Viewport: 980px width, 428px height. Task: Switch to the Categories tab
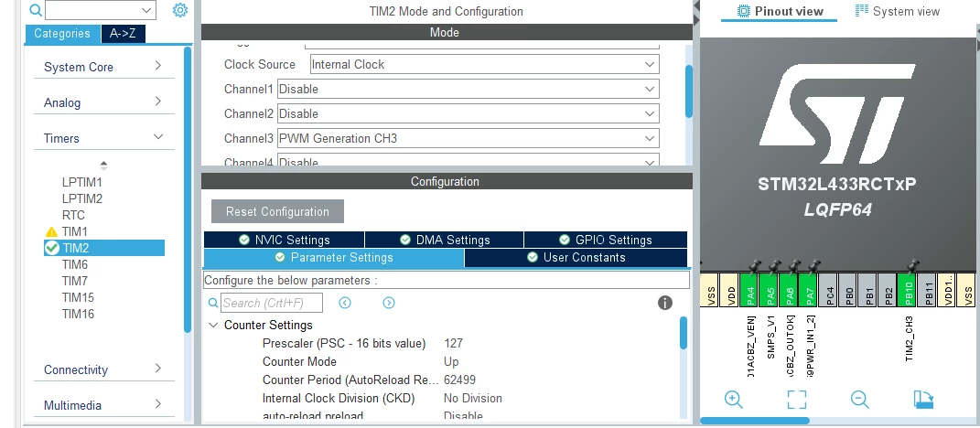[62, 34]
